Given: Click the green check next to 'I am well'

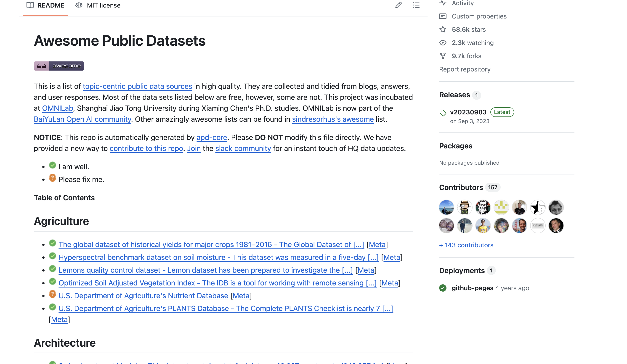Looking at the screenshot, I should click(x=52, y=165).
